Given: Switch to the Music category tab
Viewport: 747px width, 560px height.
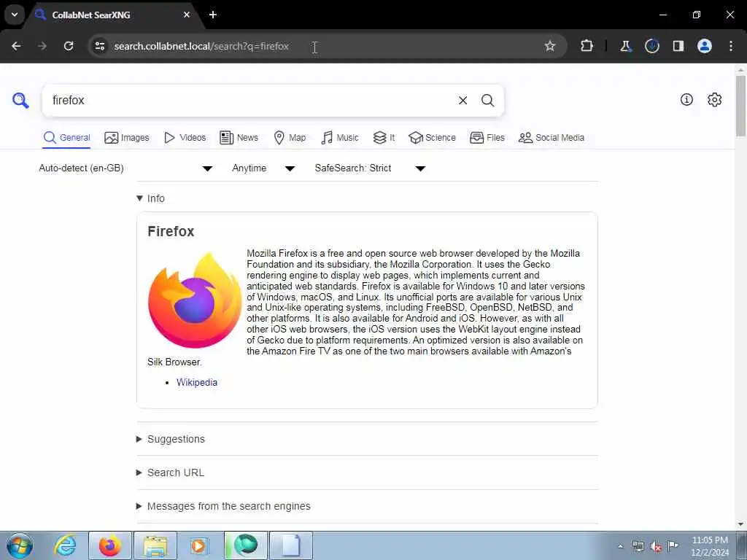Looking at the screenshot, I should 340,138.
